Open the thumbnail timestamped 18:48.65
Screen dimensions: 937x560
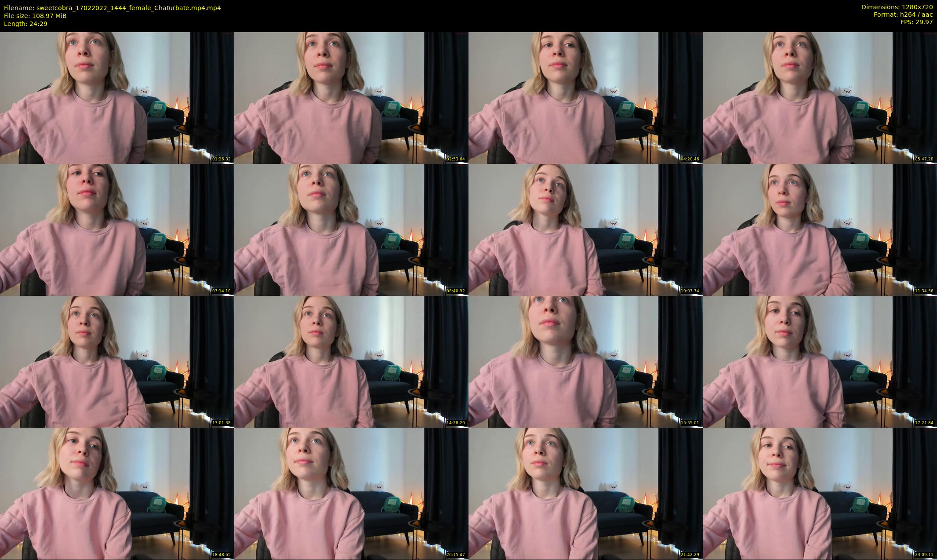pyautogui.click(x=117, y=493)
